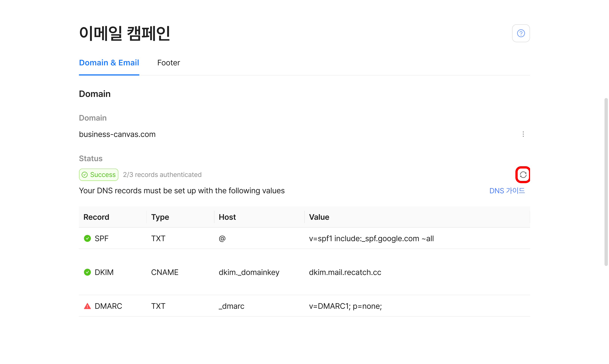Click the Success status badge
The height and width of the screenshot is (364, 609).
pyautogui.click(x=99, y=175)
